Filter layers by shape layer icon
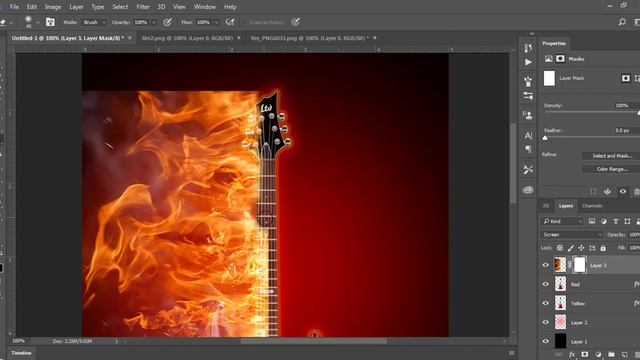The width and height of the screenshot is (640, 360). click(x=627, y=221)
